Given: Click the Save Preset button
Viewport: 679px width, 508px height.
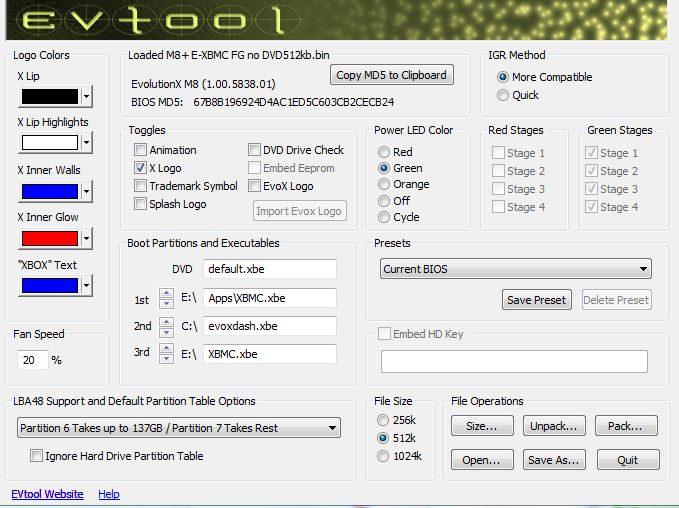Looking at the screenshot, I should pos(537,300).
